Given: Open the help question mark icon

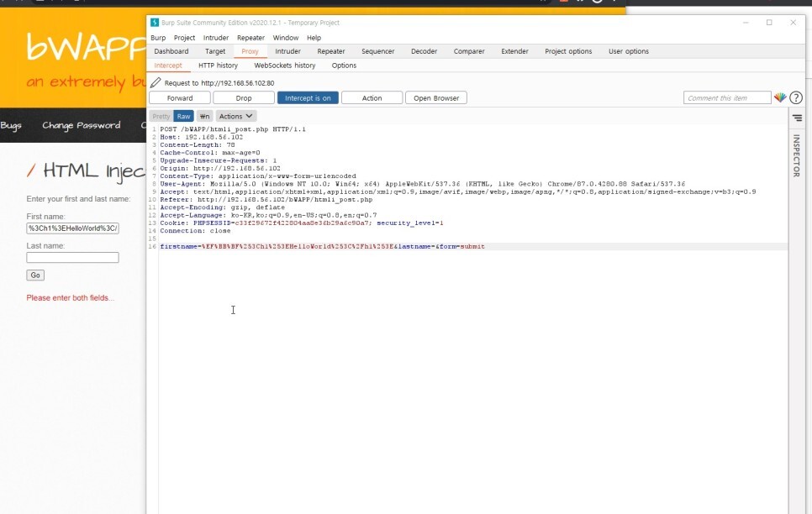Looking at the screenshot, I should click(796, 97).
